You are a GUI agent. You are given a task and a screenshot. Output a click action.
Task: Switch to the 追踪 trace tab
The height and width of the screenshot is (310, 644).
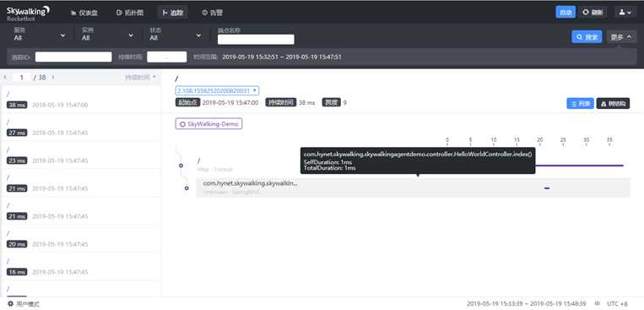click(172, 13)
